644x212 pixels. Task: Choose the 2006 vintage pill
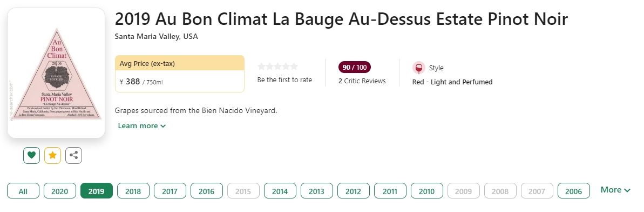[573, 191]
